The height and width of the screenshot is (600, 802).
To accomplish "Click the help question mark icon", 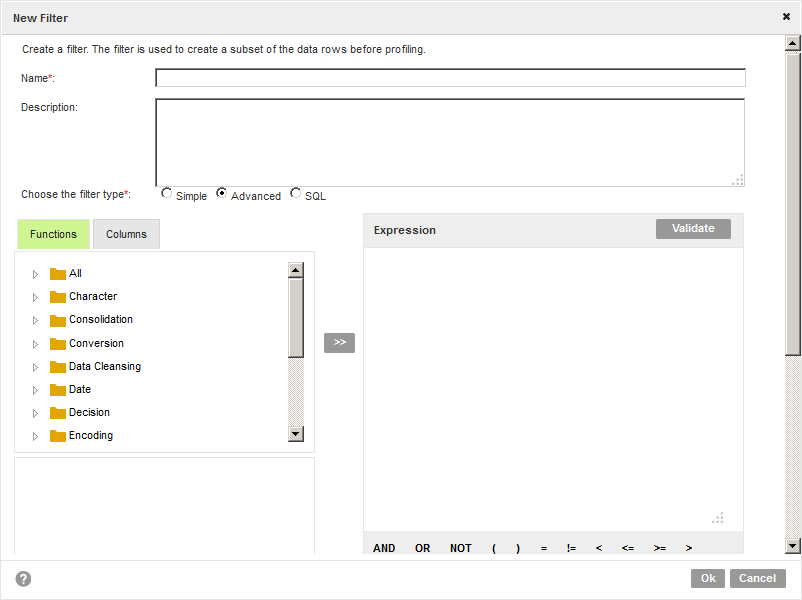I will coord(23,579).
